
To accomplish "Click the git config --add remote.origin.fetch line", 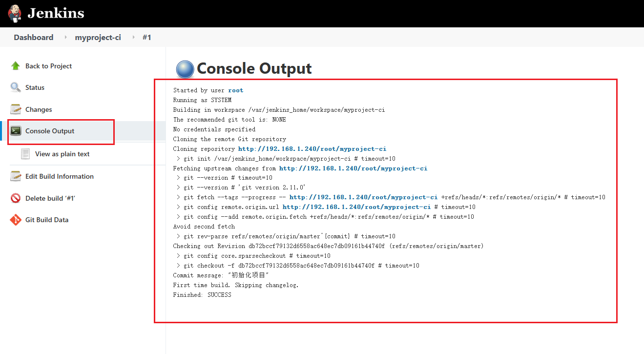I will [x=325, y=217].
